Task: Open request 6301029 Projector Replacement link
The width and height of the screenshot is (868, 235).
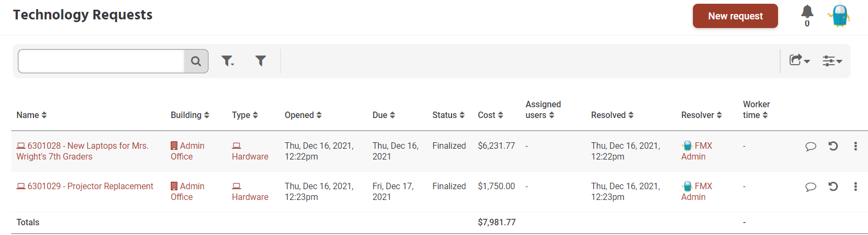Action: pos(90,186)
